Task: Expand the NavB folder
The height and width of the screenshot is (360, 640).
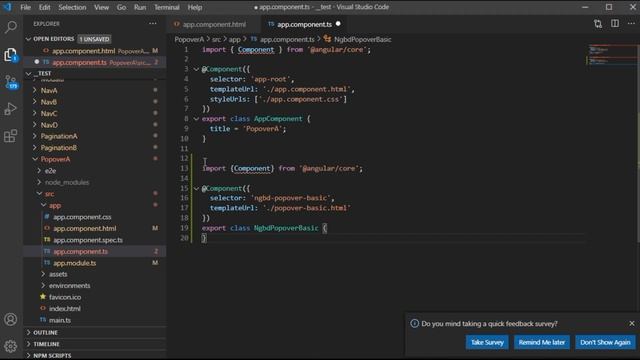Action: pyautogui.click(x=35, y=102)
